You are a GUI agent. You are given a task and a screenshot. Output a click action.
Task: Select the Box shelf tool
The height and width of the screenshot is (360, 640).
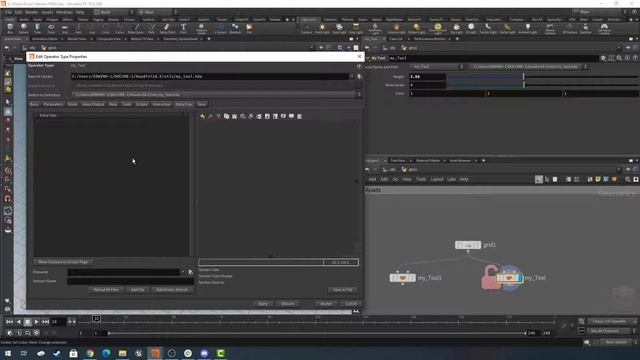click(10, 28)
